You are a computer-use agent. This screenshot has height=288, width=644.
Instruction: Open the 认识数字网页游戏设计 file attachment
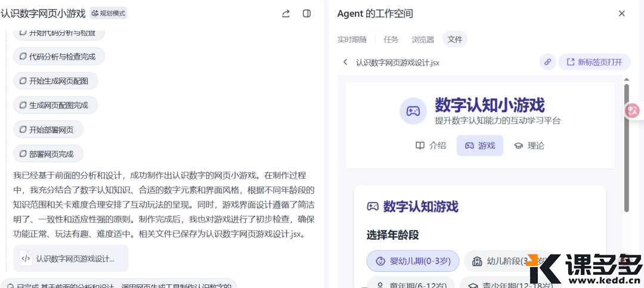point(70,258)
